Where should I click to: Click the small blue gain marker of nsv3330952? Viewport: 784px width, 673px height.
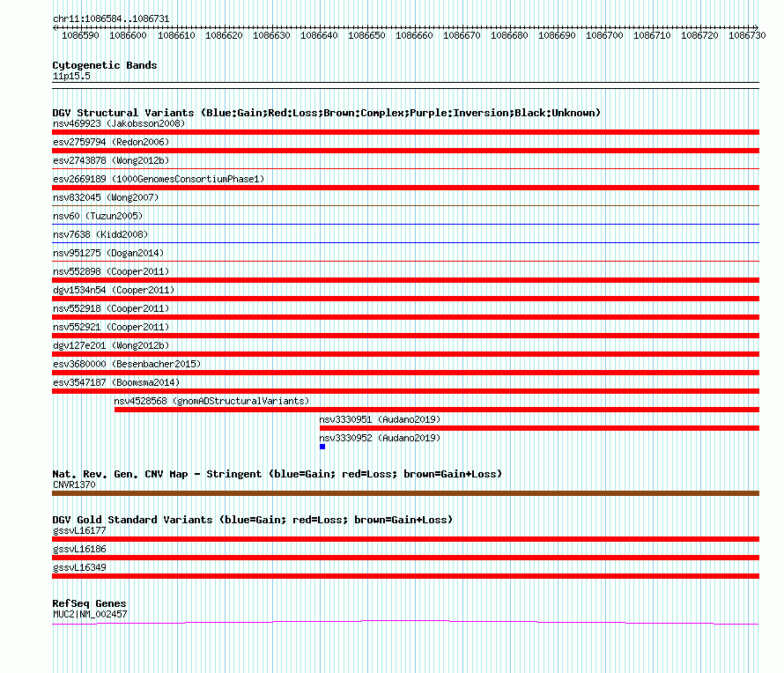click(x=322, y=447)
